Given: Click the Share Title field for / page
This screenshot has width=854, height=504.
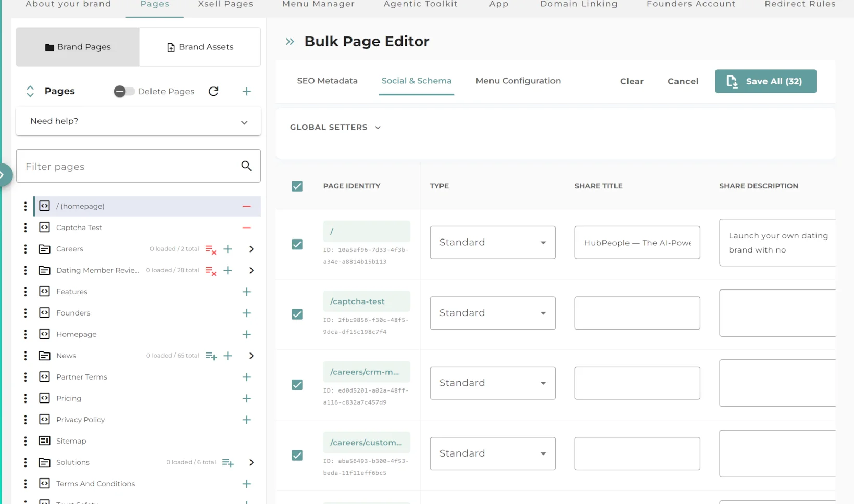Looking at the screenshot, I should (637, 242).
